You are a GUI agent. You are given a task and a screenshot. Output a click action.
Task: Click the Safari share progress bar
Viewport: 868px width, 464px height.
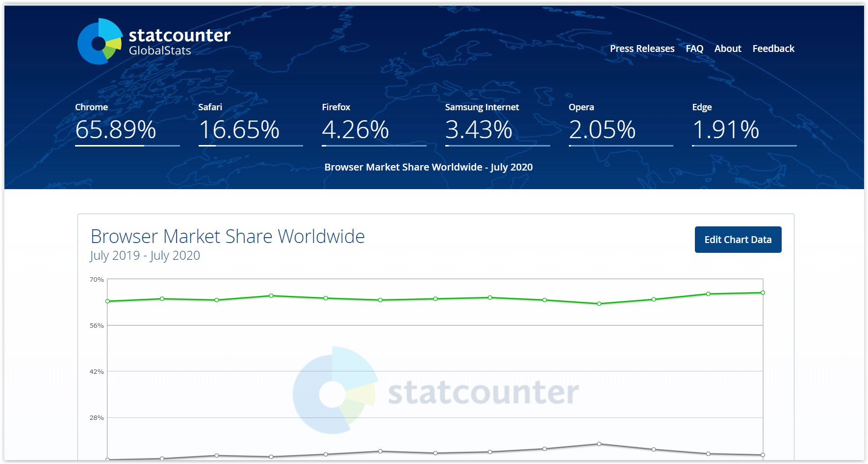251,146
